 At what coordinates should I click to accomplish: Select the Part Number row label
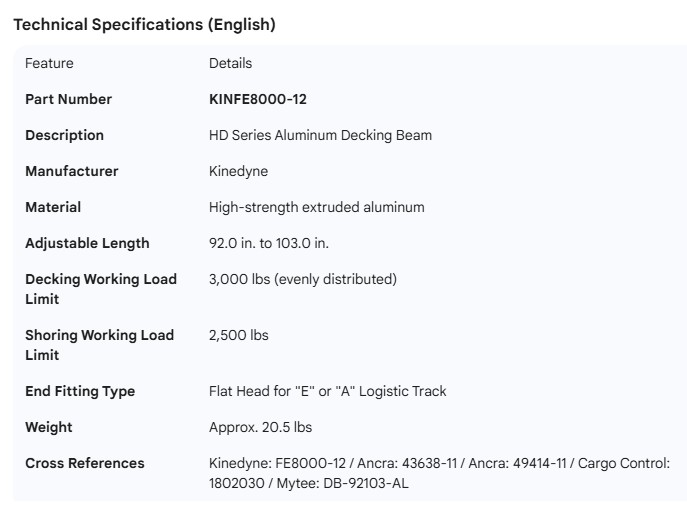pos(68,99)
